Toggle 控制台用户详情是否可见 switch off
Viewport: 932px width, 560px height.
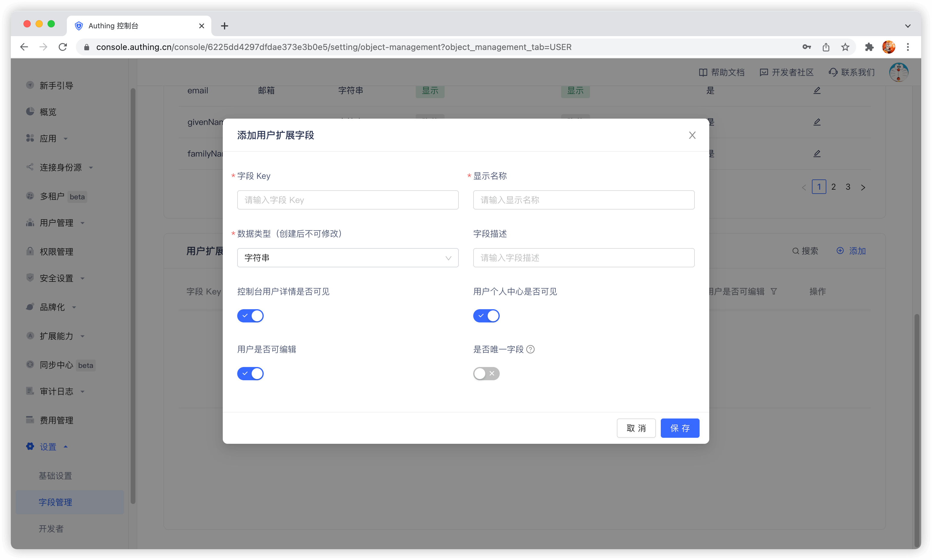tap(250, 316)
